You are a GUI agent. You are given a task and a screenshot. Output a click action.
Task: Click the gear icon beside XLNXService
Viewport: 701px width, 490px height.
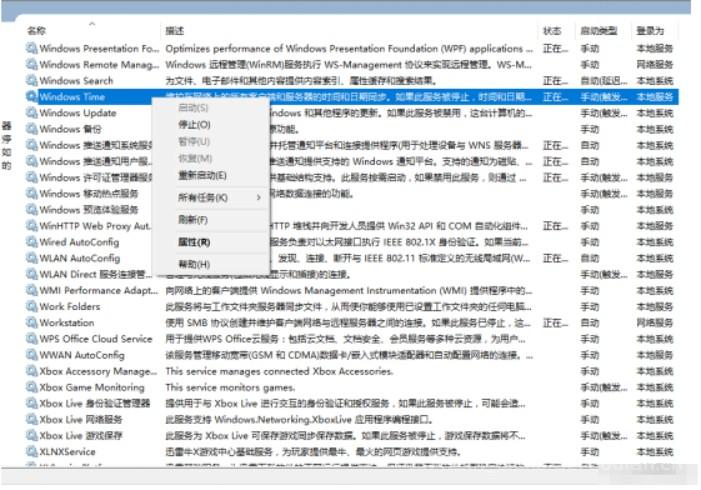31,451
